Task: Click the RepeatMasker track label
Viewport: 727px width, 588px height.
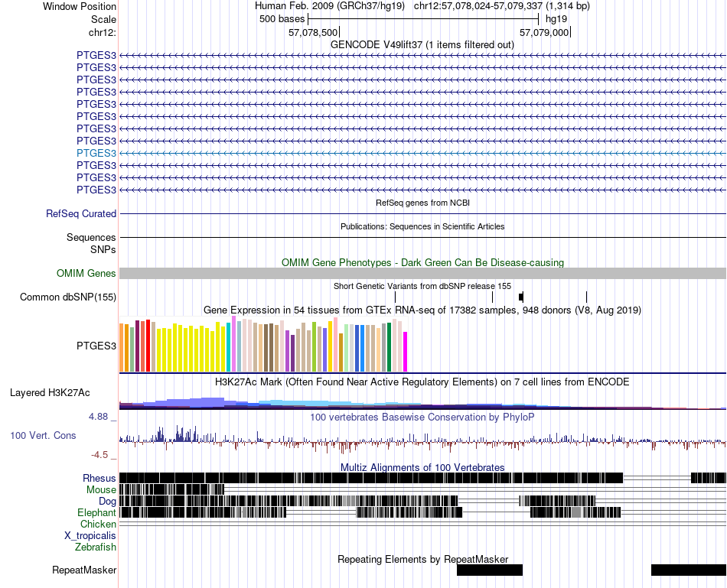Action: click(x=84, y=570)
